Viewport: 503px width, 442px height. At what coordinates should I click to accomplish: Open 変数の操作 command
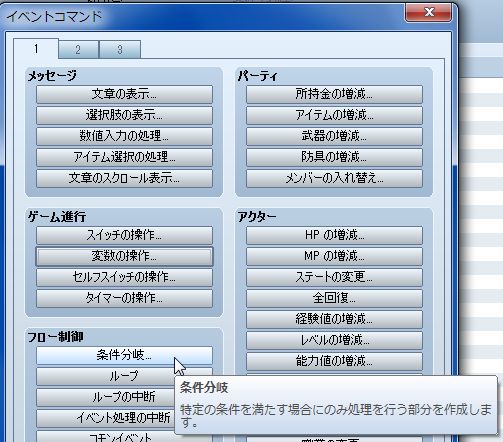click(124, 256)
